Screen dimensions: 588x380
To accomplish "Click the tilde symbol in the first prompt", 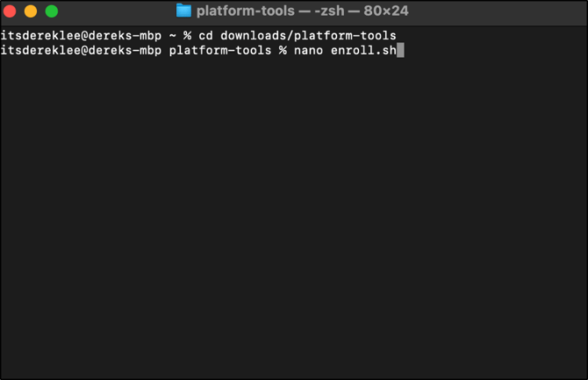I will point(173,36).
